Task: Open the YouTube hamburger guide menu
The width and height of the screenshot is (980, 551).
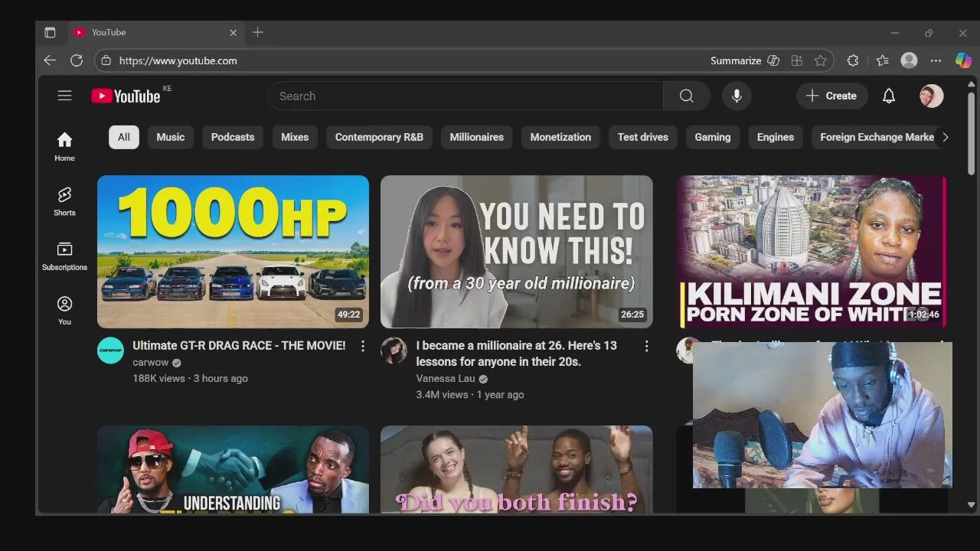Action: [64, 96]
